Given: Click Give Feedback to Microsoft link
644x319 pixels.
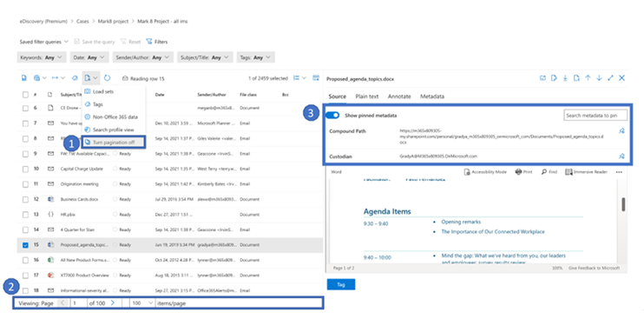Looking at the screenshot, I should pos(595,268).
